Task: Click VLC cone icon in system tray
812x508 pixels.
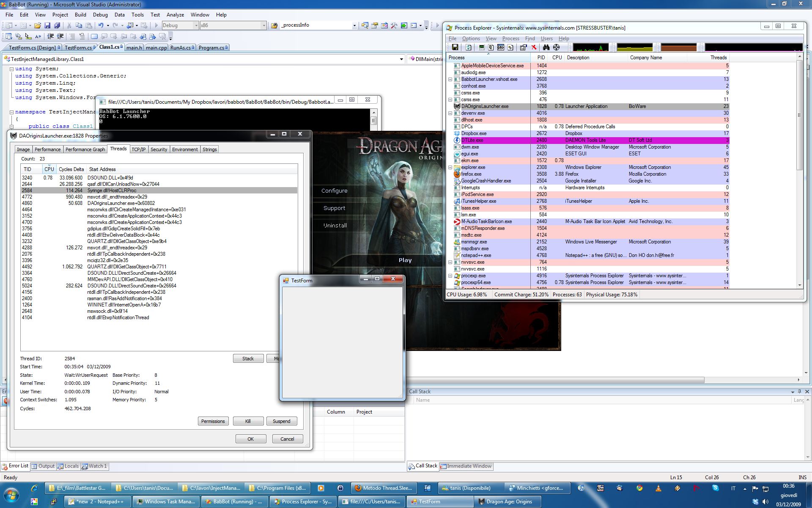Action: tap(658, 488)
